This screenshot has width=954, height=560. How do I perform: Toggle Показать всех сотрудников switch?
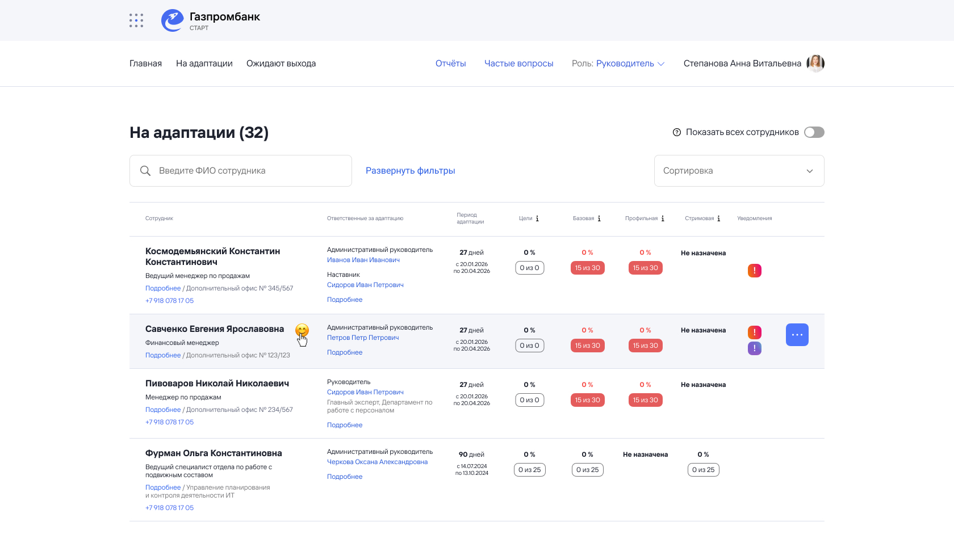click(x=814, y=132)
